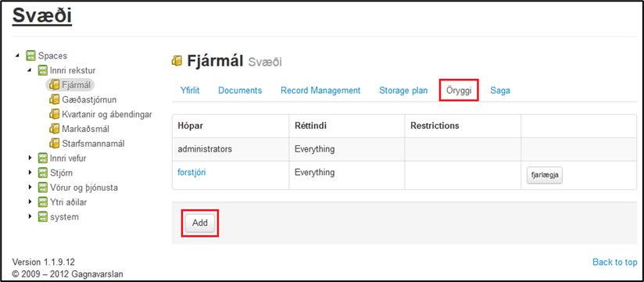Open the forstjóri group link

[x=191, y=173]
